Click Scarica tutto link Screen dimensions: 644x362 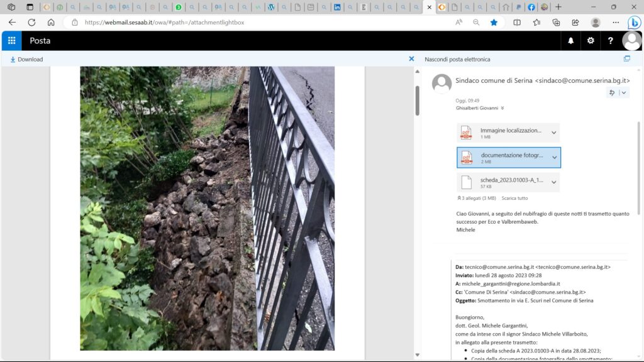coord(514,198)
